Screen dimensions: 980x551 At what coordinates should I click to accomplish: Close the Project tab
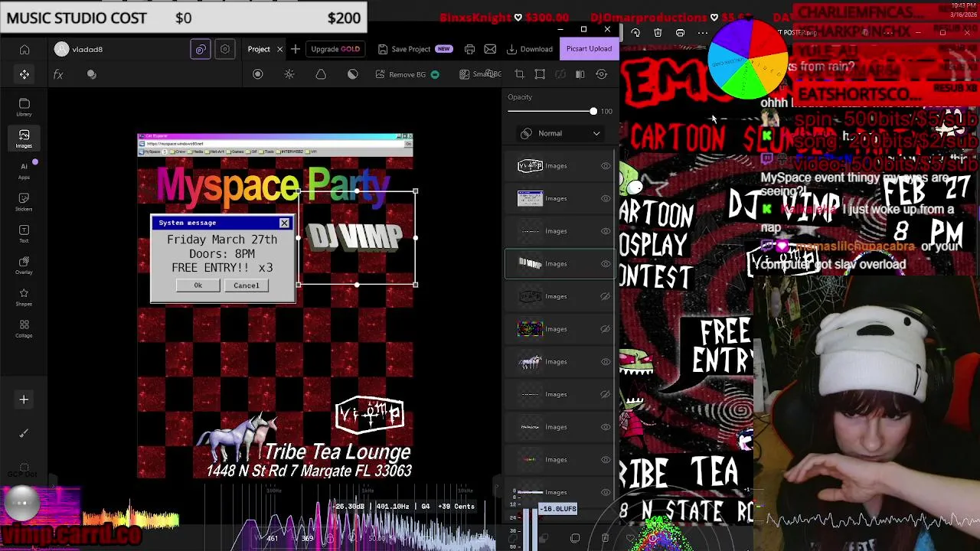click(279, 49)
